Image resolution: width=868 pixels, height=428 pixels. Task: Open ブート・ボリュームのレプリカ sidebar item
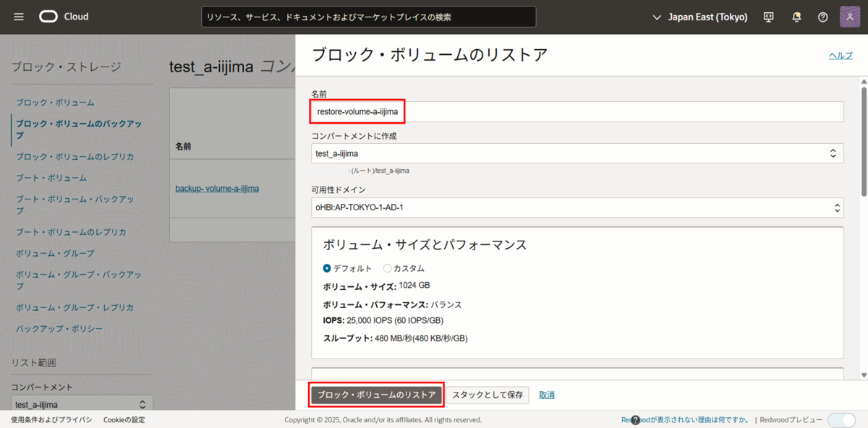[71, 232]
